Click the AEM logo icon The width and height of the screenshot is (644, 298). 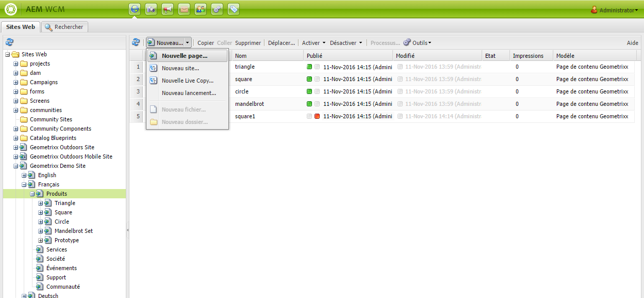(x=10, y=9)
